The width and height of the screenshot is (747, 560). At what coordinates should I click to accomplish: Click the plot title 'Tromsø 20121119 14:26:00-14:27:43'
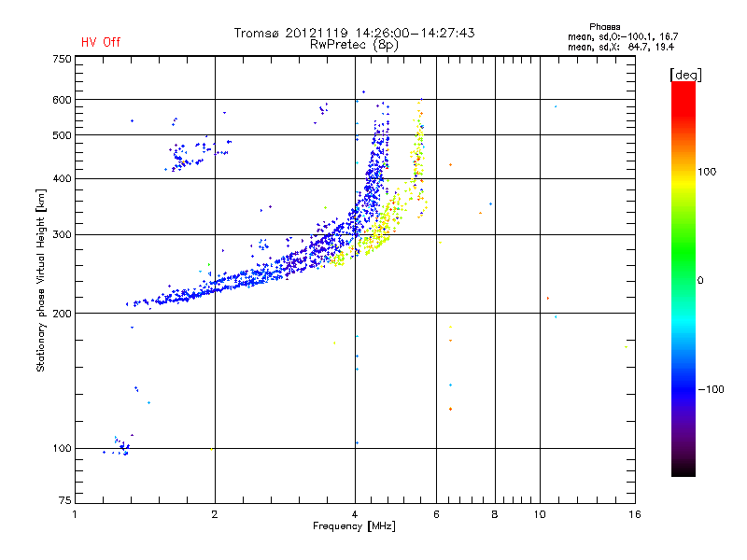354,33
